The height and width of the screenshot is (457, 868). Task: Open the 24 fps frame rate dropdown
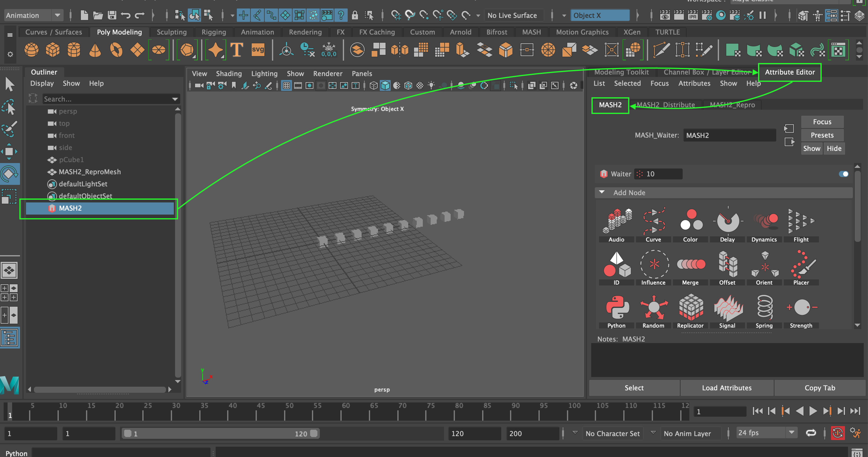point(791,433)
